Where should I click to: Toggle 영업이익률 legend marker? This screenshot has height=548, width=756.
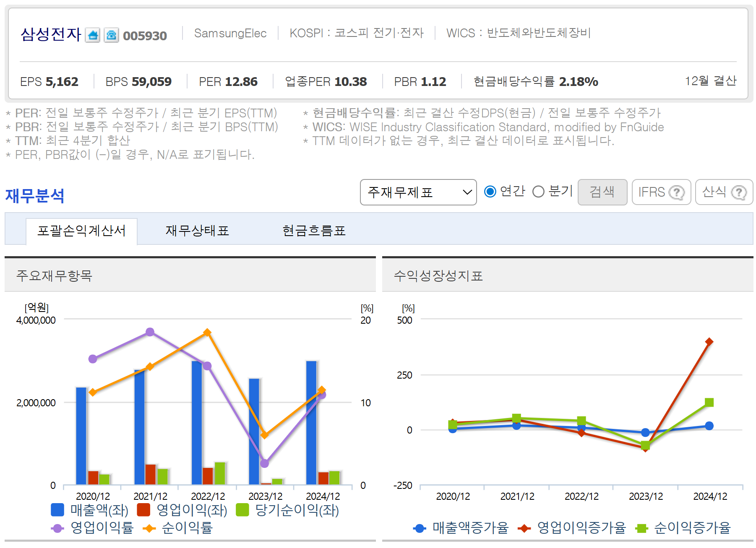57,528
